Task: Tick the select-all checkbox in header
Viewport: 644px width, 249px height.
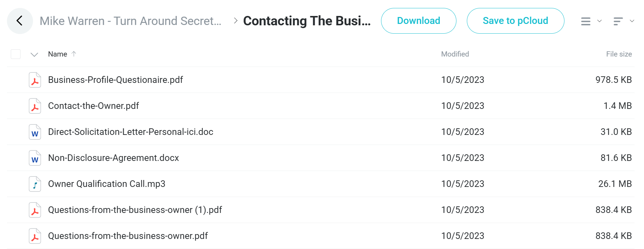Action: 16,54
